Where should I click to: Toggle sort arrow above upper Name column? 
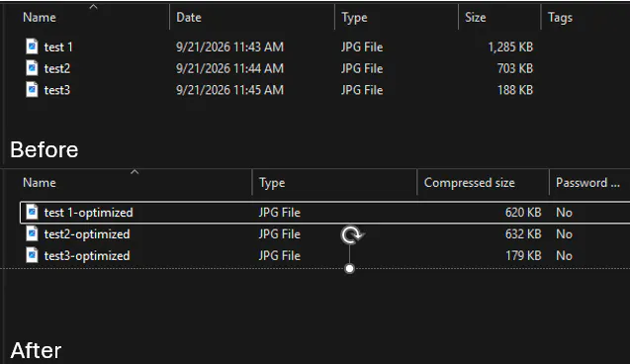(93, 6)
